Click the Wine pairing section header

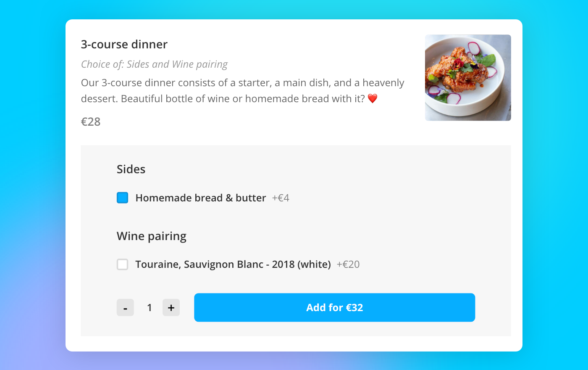(151, 236)
